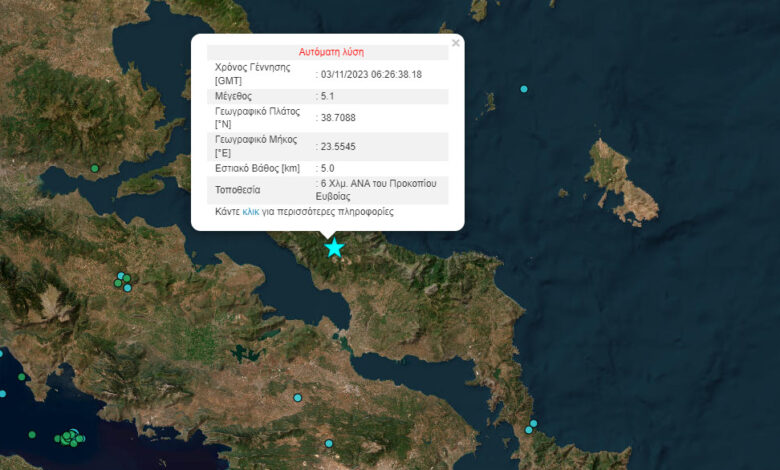Select the lone cyan dot in the sea right of the popup
Image resolution: width=780 pixels, height=470 pixels.
(523, 89)
